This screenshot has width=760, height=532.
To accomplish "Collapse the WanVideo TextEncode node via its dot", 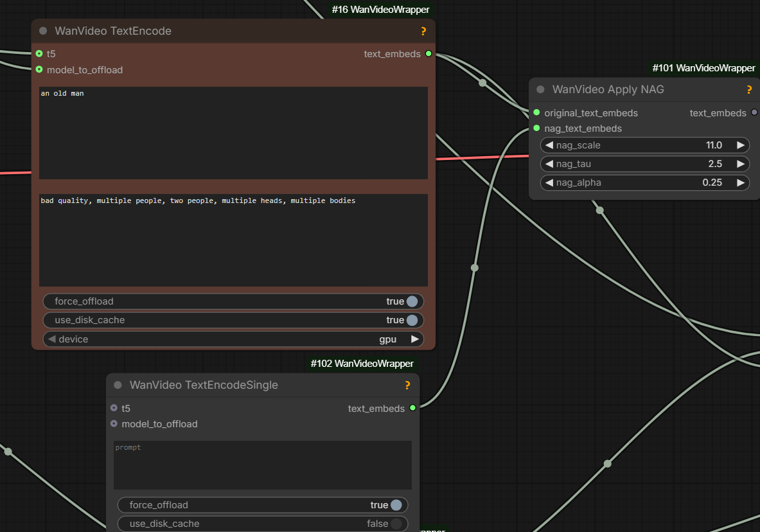I will coord(43,31).
